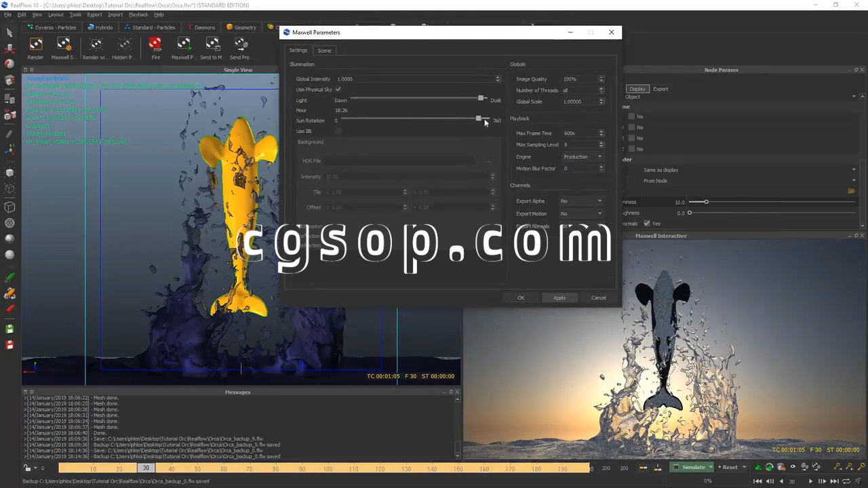Click the HDR File browse button

click(x=487, y=161)
